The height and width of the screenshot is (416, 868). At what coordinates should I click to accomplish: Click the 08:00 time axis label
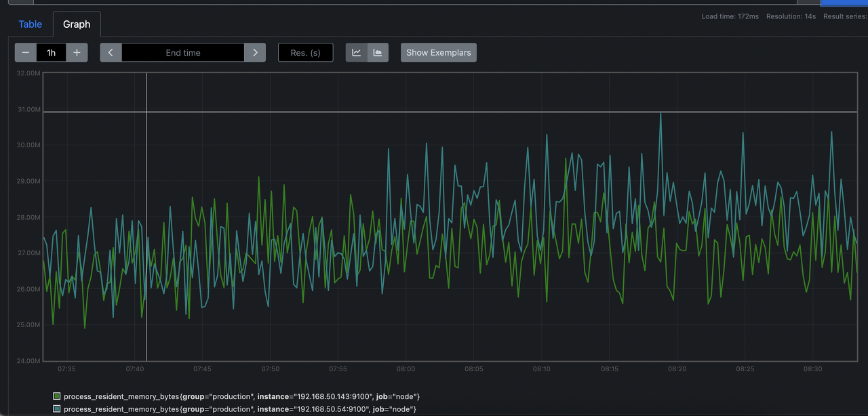tap(406, 369)
